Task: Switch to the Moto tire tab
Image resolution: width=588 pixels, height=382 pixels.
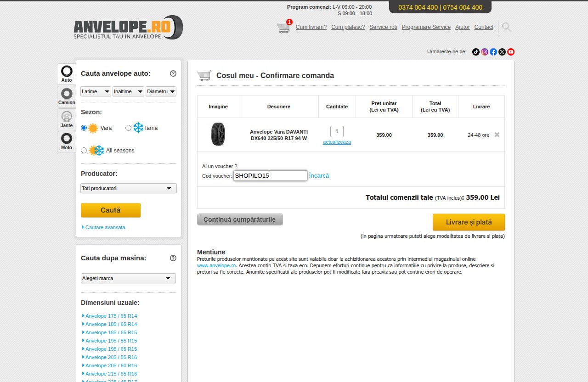Action: click(x=67, y=141)
